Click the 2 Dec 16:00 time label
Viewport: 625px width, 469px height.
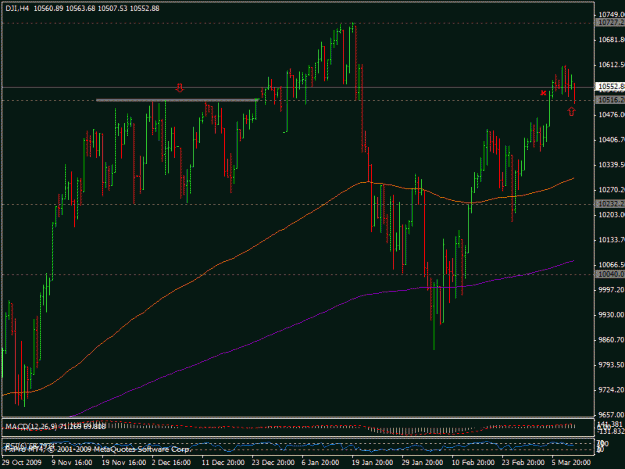tap(171, 463)
